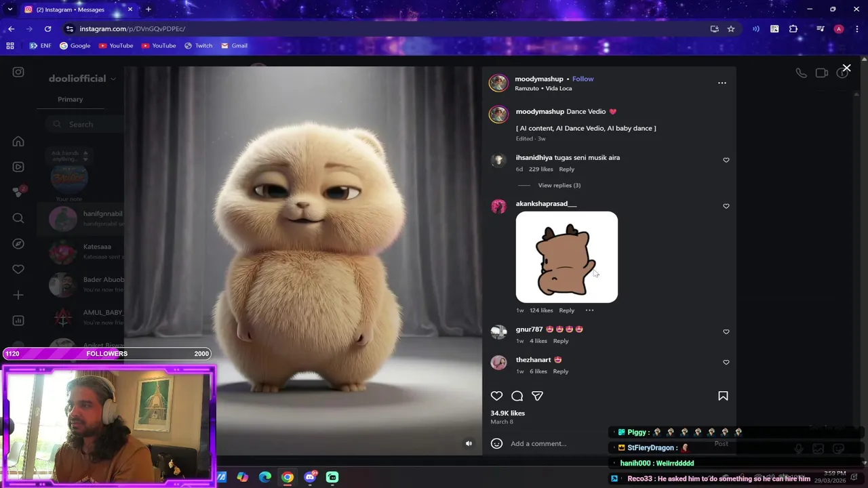Close the Instagram Messages tab

coord(130,9)
